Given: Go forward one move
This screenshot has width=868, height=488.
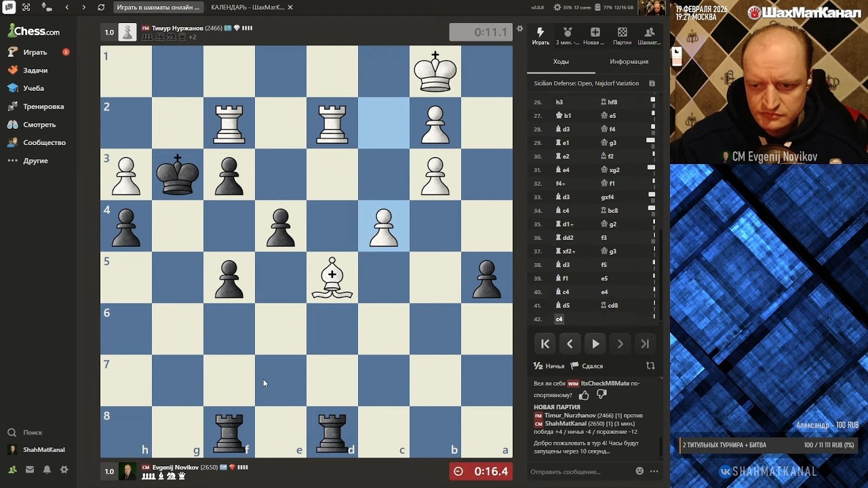Looking at the screenshot, I should tap(620, 344).
